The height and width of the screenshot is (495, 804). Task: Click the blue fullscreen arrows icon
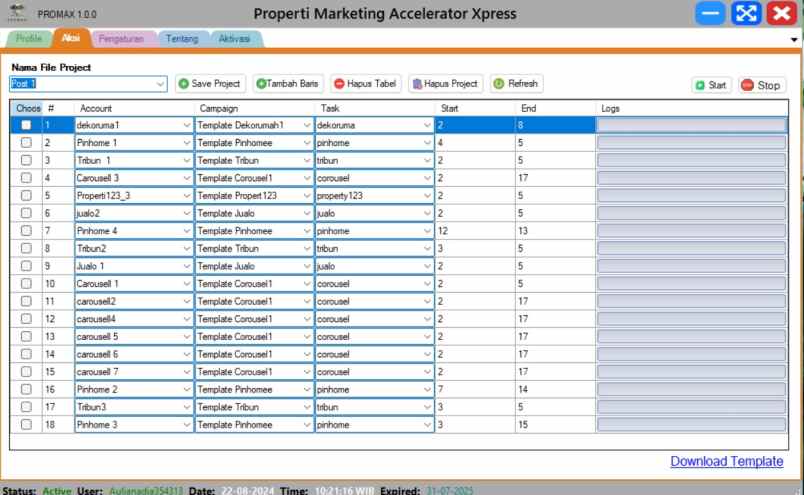coord(746,14)
